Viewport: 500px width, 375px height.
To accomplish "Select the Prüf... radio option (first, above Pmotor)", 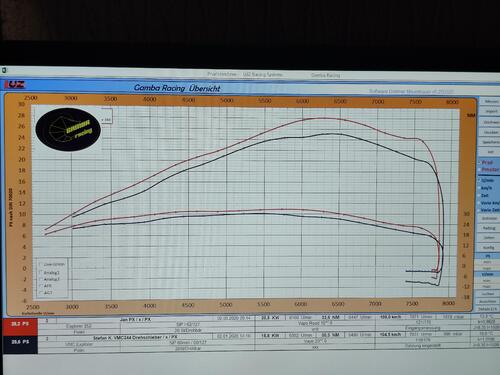I will [480, 162].
